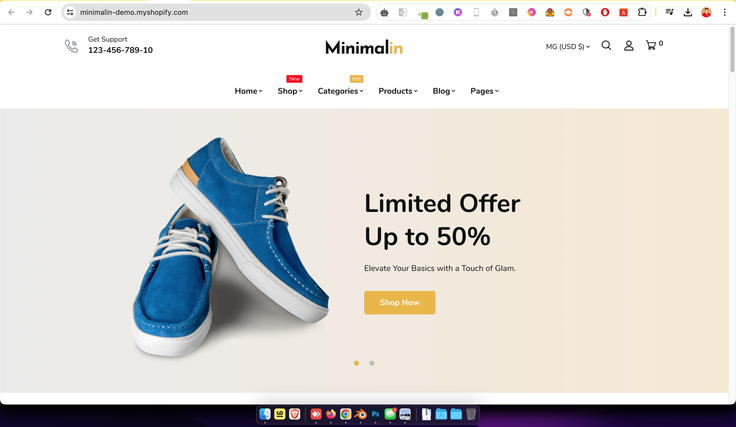Open the Chrome downloads icon
The height and width of the screenshot is (427, 736).
coord(688,12)
